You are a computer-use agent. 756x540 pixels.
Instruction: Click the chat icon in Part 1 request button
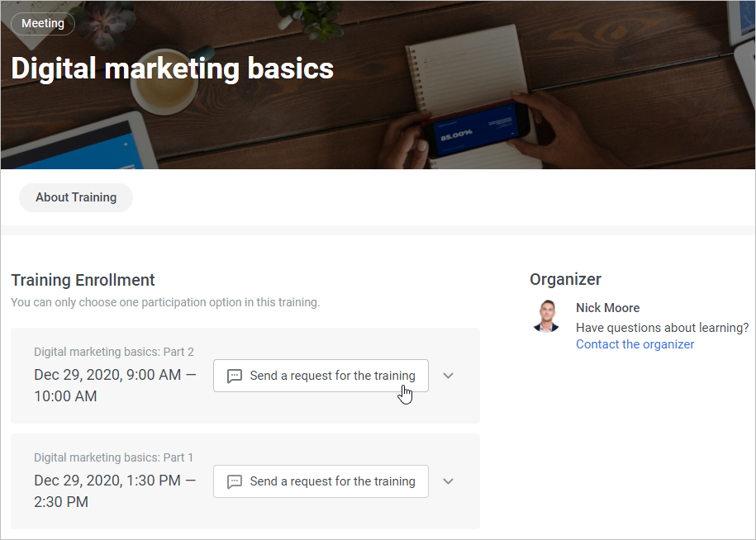(x=235, y=481)
